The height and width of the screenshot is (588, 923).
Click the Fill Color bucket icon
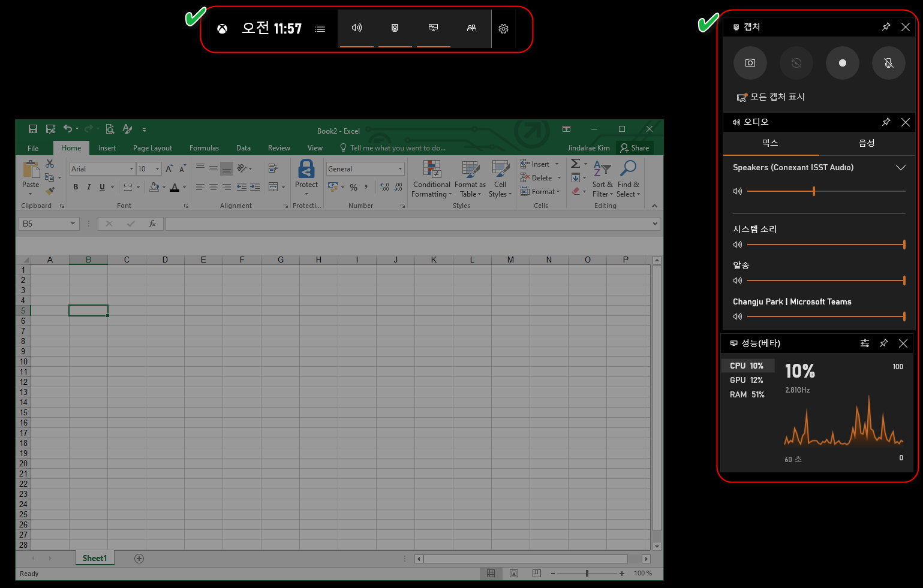154,187
